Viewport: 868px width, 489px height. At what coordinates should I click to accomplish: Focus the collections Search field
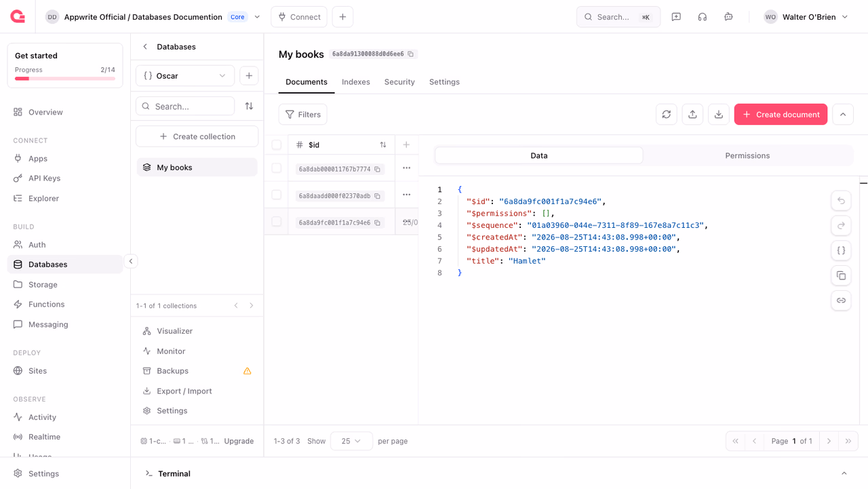click(185, 106)
